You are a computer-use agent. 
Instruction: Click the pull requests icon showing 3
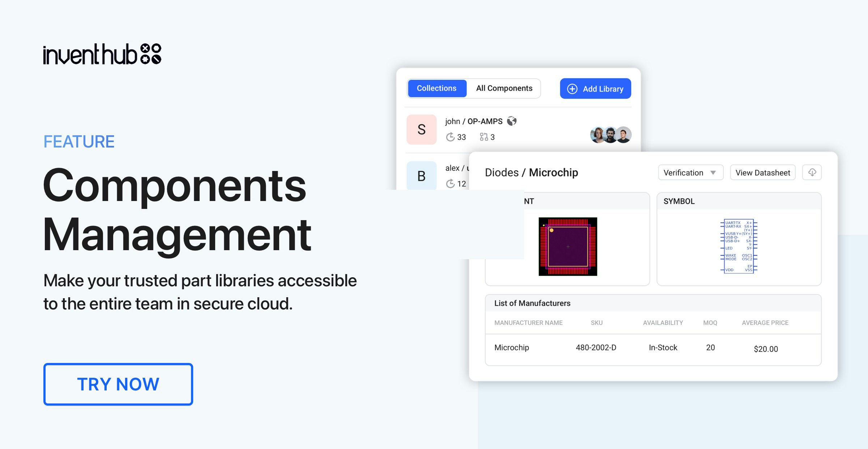pos(484,137)
